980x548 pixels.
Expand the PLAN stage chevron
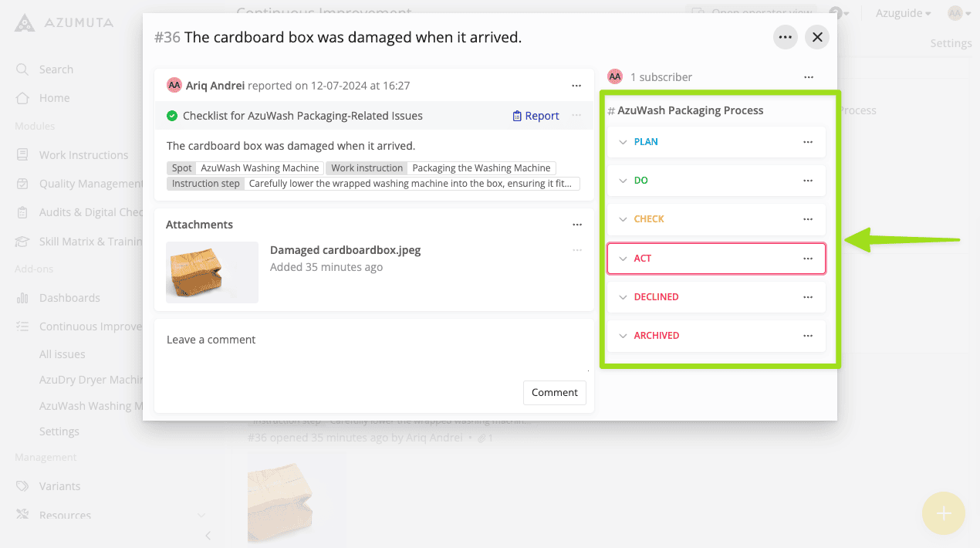pos(623,142)
